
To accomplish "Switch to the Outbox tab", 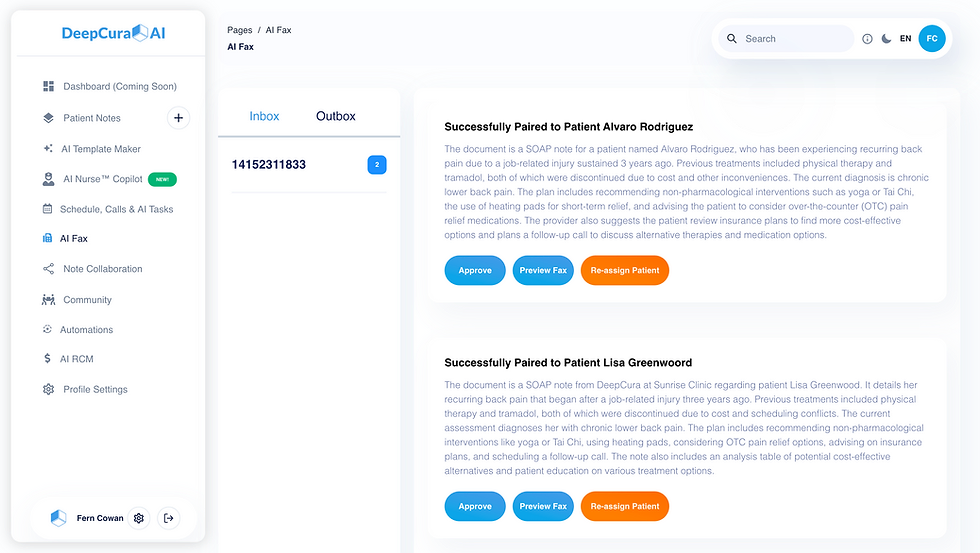I will 336,116.
